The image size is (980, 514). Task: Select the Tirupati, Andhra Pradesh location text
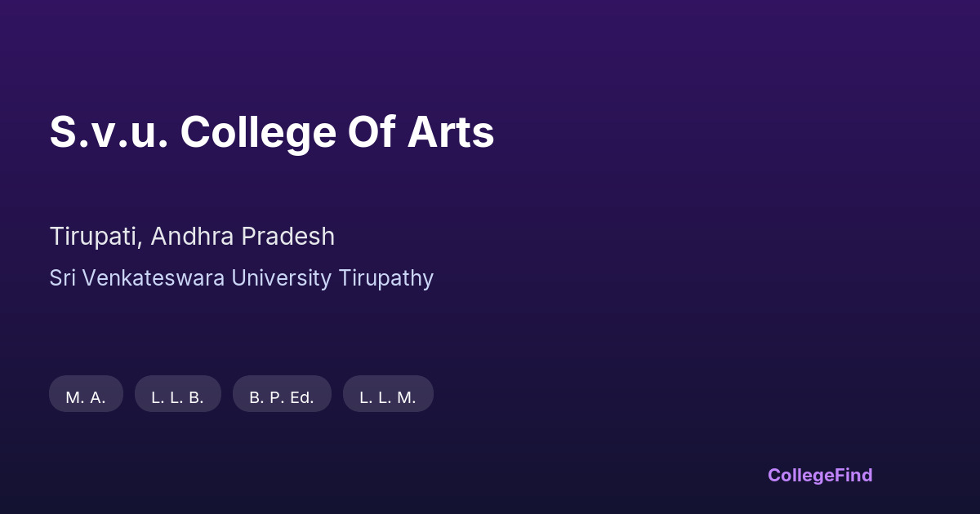[192, 237]
